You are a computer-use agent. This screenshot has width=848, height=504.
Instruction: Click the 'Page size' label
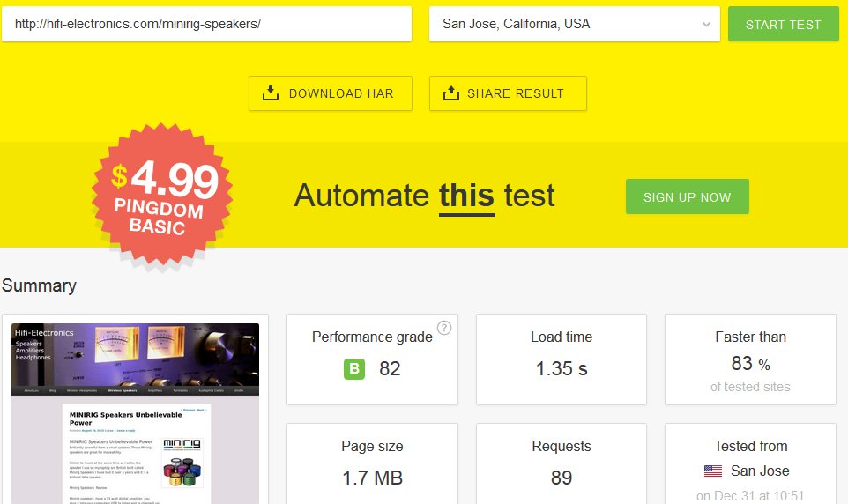(x=372, y=446)
